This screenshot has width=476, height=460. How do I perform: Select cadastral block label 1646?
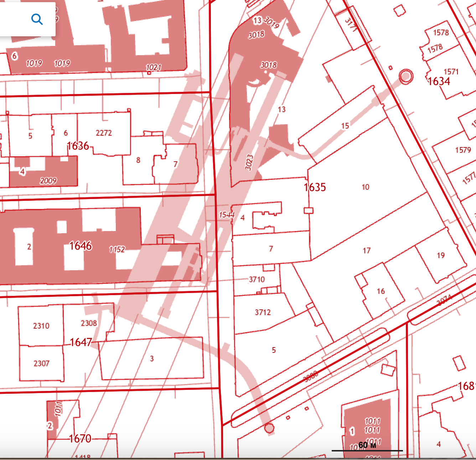tap(81, 246)
